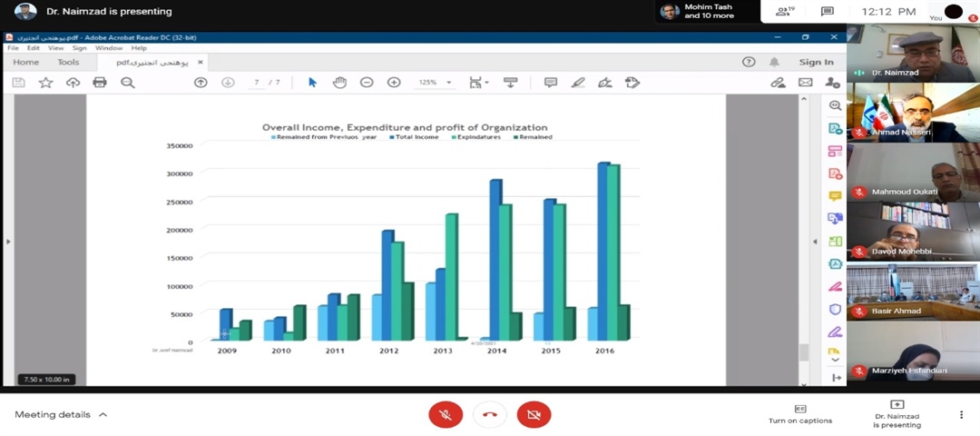Click the document vertical scrollbar thumb
The image size is (980, 436).
click(804, 352)
